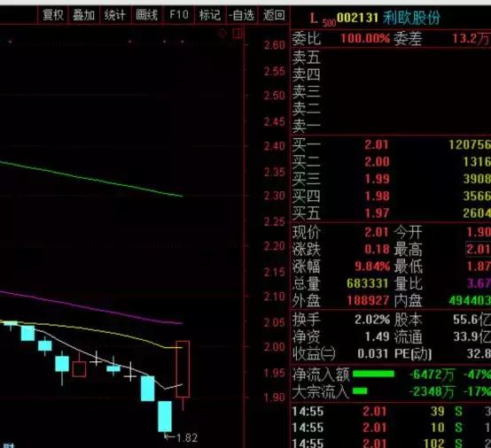Click 换手 turnover 2.02%
The width and height of the screenshot is (491, 448).
[x=372, y=320]
